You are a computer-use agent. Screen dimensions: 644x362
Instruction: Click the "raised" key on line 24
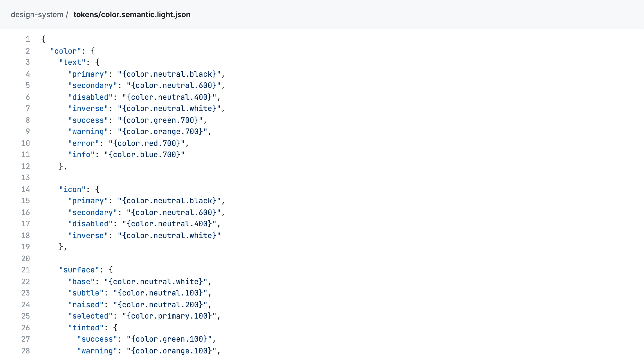[86, 305]
